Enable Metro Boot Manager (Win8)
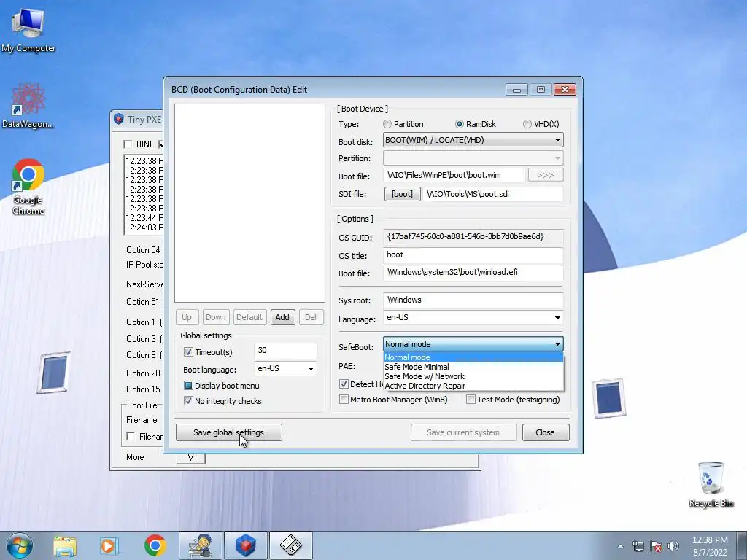Image resolution: width=747 pixels, height=560 pixels. [x=344, y=400]
